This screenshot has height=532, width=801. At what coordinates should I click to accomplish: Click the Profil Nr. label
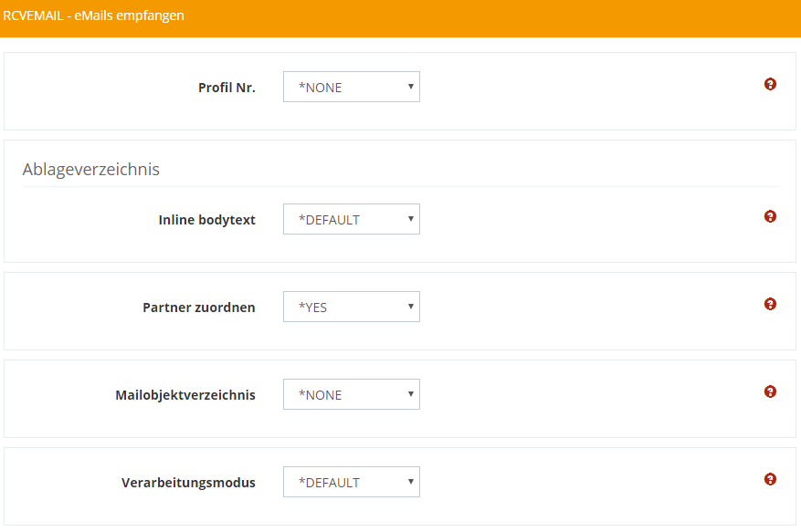(227, 89)
